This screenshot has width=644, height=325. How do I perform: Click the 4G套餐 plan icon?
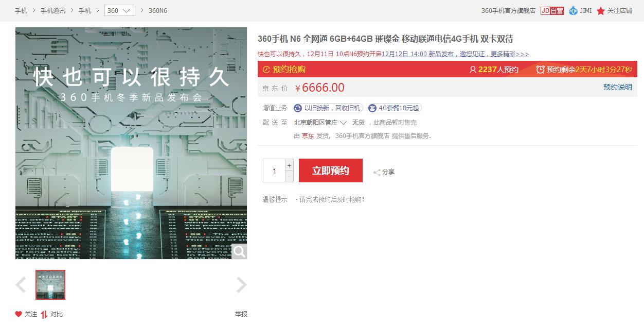[372, 108]
